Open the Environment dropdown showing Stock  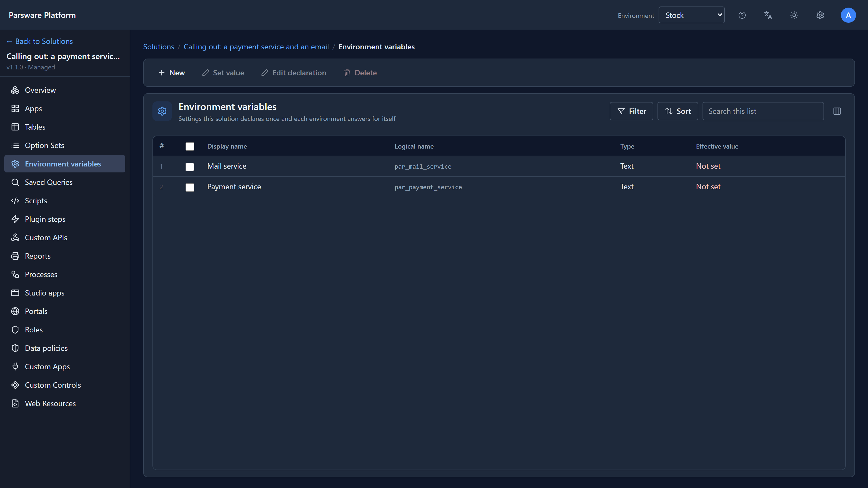691,15
